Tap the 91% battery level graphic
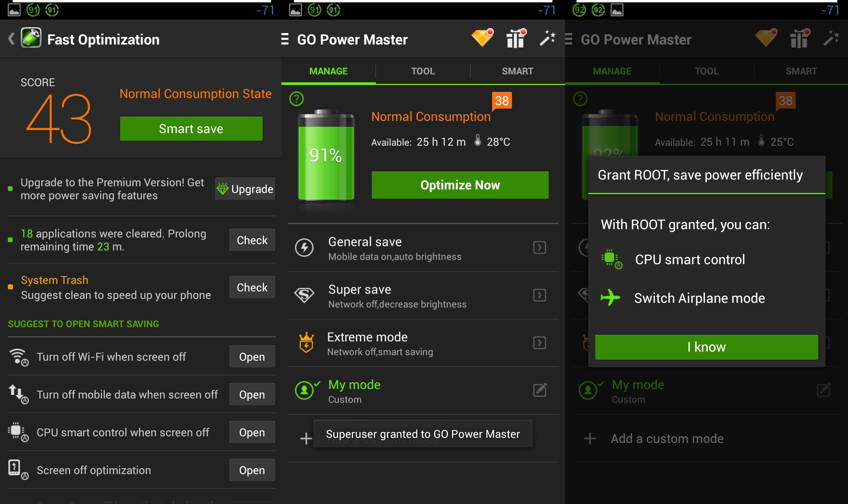Image resolution: width=848 pixels, height=504 pixels. click(x=326, y=156)
